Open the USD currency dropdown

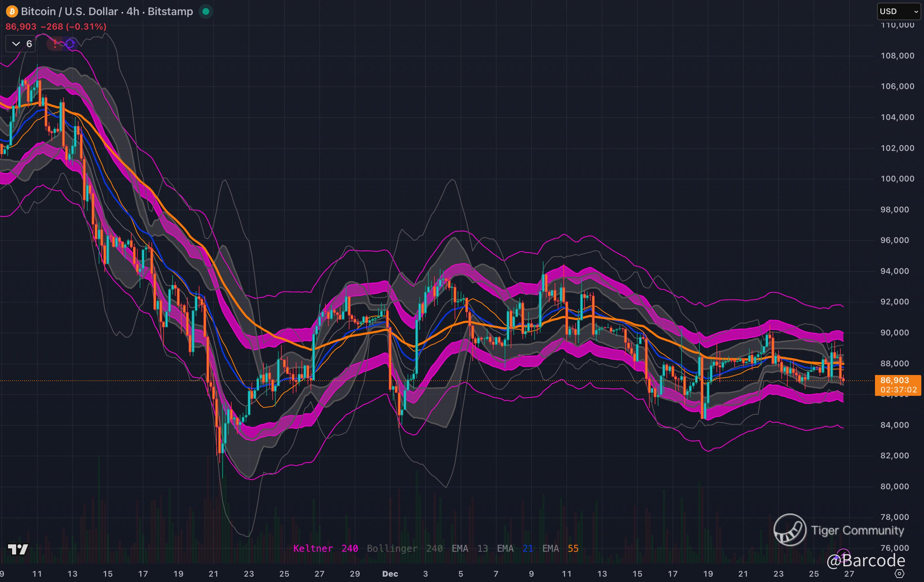899,11
